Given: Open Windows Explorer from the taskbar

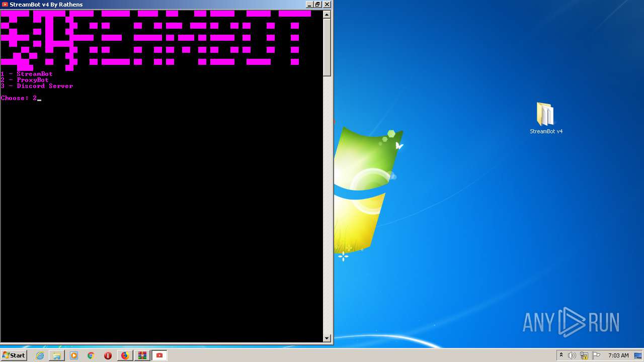Looking at the screenshot, I should [57, 355].
